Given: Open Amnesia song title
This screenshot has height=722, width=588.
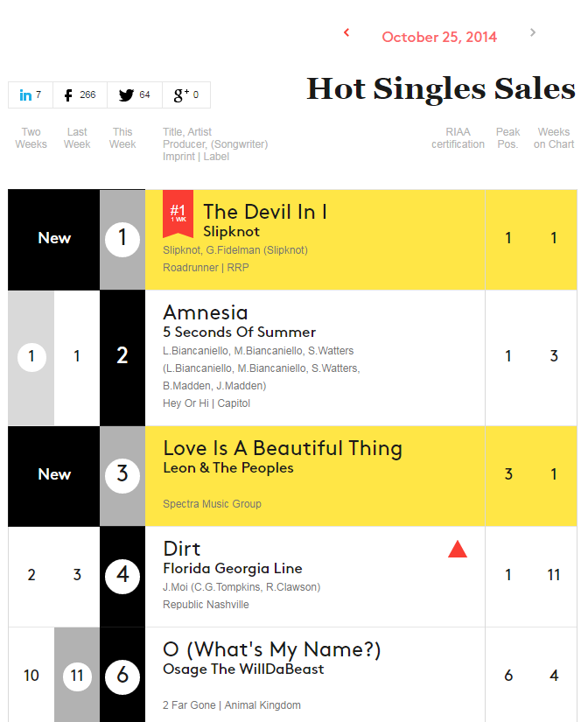Looking at the screenshot, I should coord(206,312).
